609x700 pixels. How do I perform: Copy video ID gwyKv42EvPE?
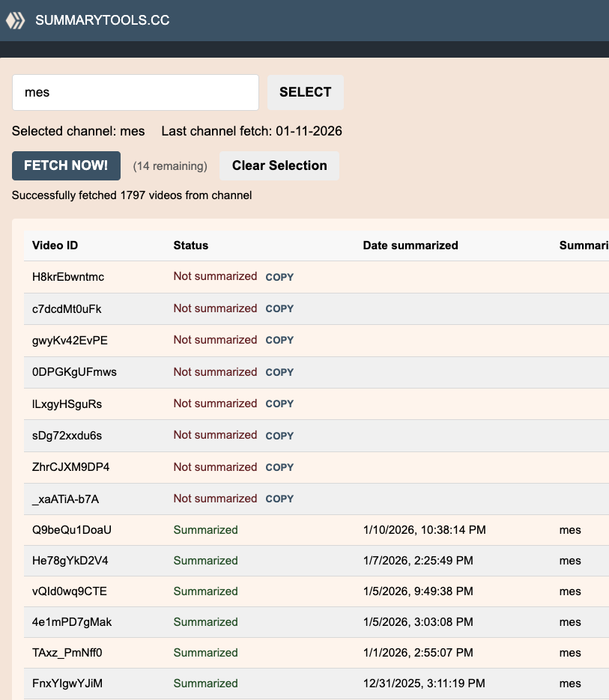[x=279, y=341]
